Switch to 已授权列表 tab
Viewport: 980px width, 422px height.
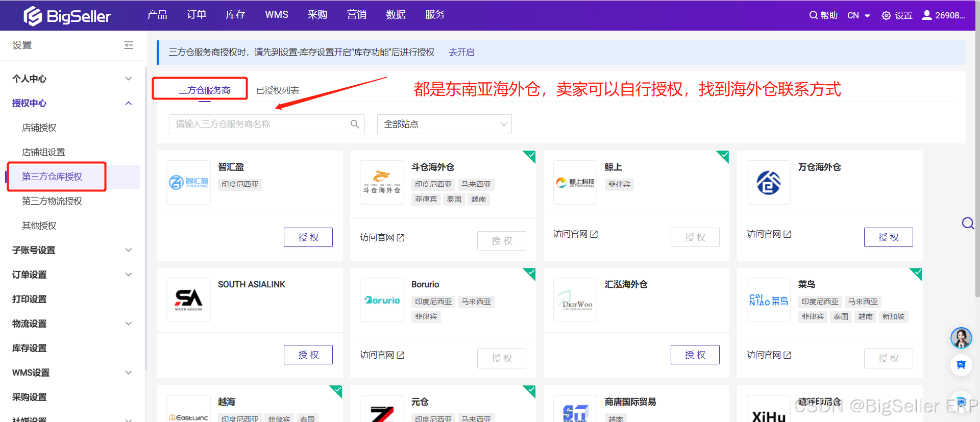pyautogui.click(x=277, y=90)
